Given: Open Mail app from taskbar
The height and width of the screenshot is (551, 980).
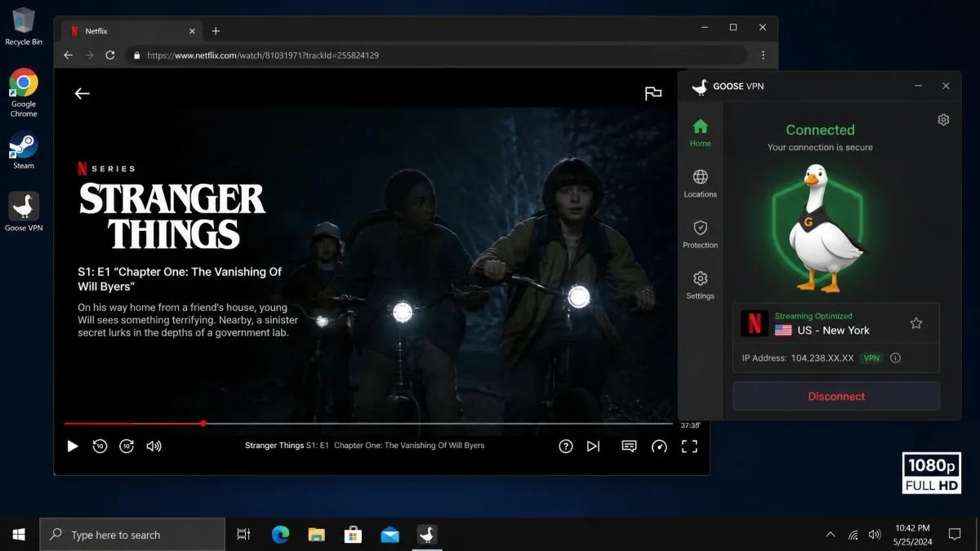Looking at the screenshot, I should [x=390, y=535].
